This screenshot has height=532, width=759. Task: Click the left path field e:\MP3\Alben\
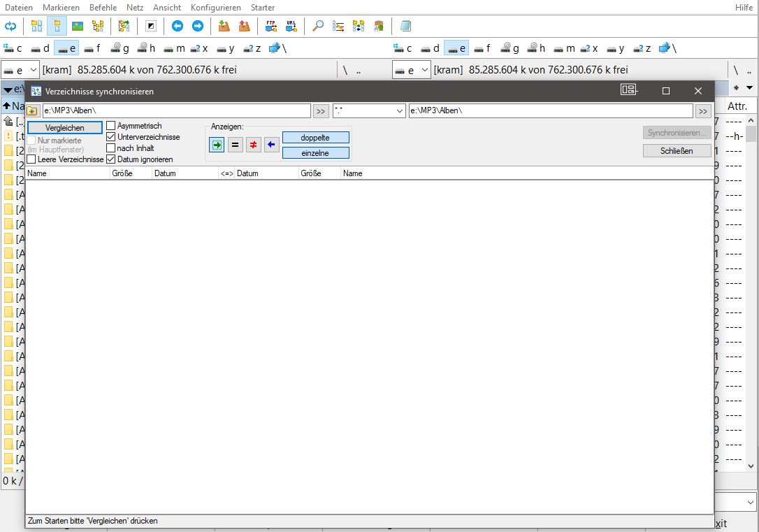coord(177,111)
